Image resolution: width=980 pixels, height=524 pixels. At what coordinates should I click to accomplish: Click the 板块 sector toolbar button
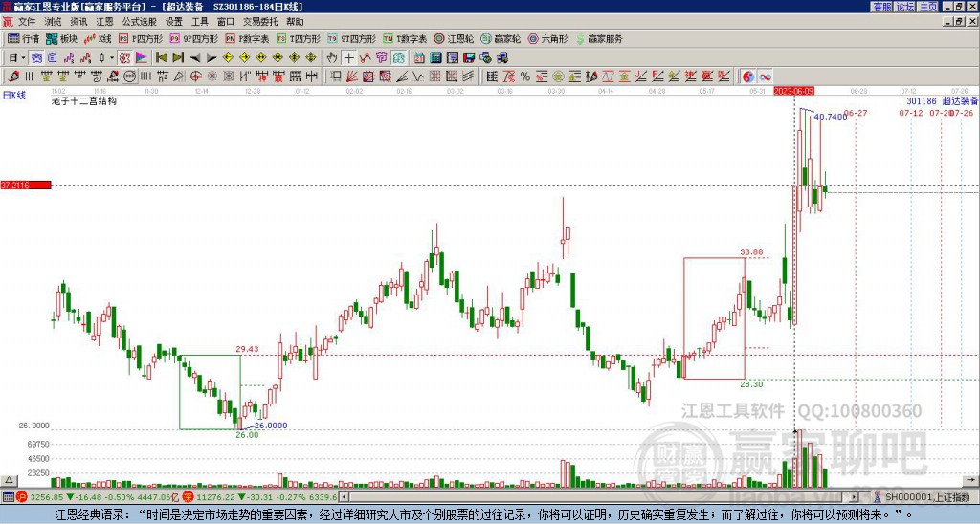pos(62,38)
